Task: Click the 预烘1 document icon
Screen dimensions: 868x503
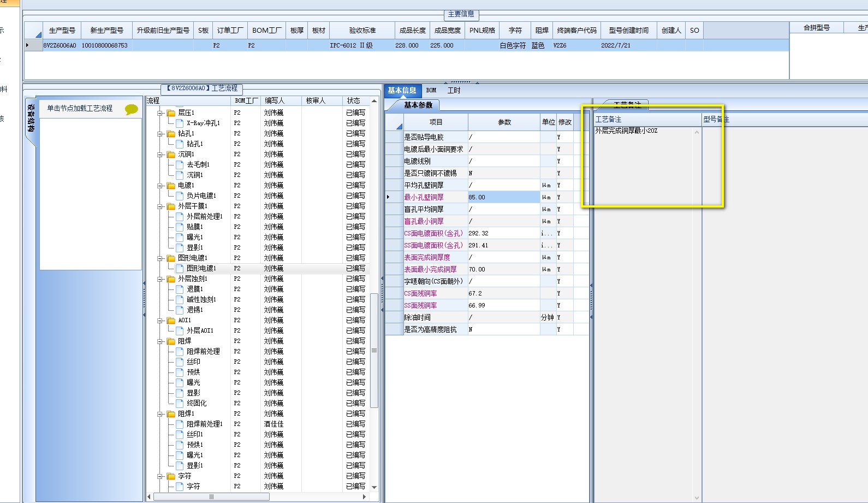Action: pos(180,445)
